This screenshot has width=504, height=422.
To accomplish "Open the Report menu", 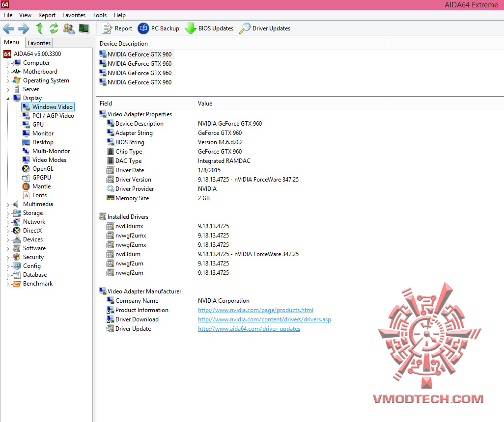I will tap(47, 15).
